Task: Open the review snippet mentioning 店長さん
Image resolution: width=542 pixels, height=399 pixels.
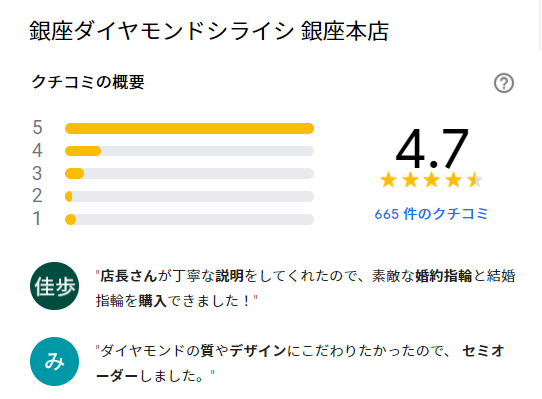Action: click(306, 288)
